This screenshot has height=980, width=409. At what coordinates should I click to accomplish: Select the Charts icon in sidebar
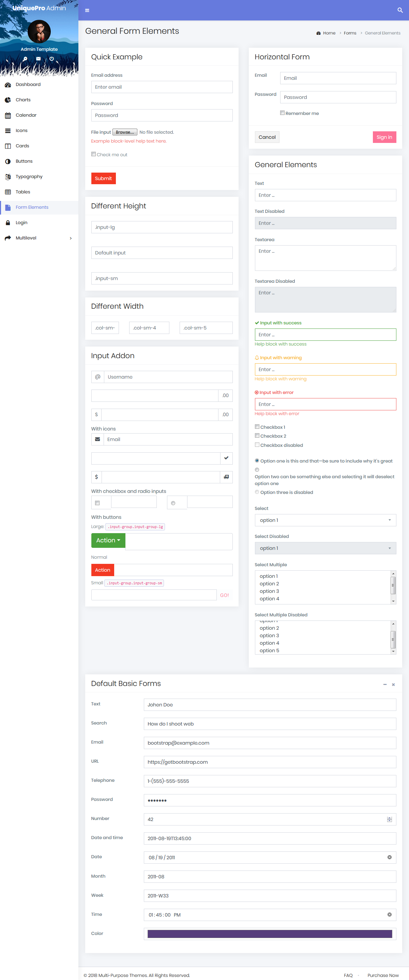tap(8, 100)
